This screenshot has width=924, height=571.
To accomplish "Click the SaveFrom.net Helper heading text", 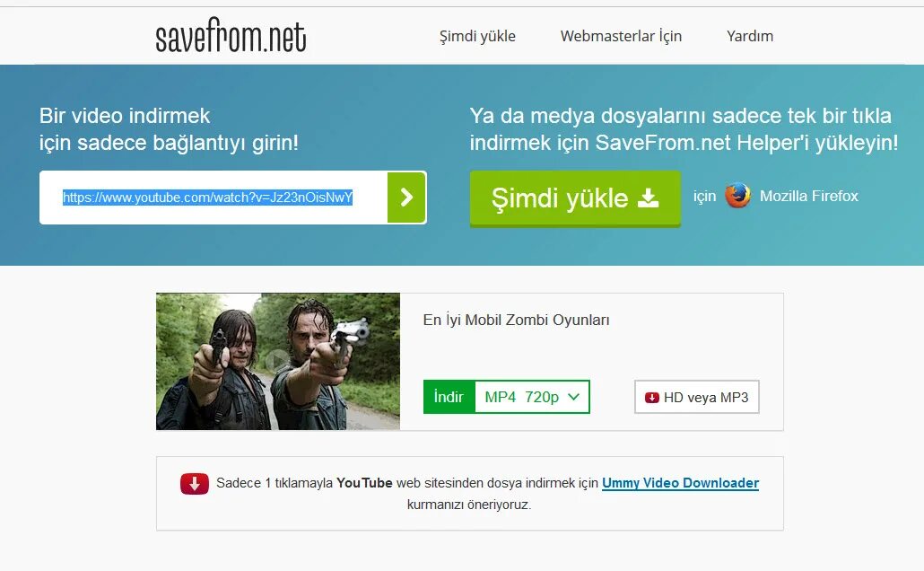I will pos(684,129).
